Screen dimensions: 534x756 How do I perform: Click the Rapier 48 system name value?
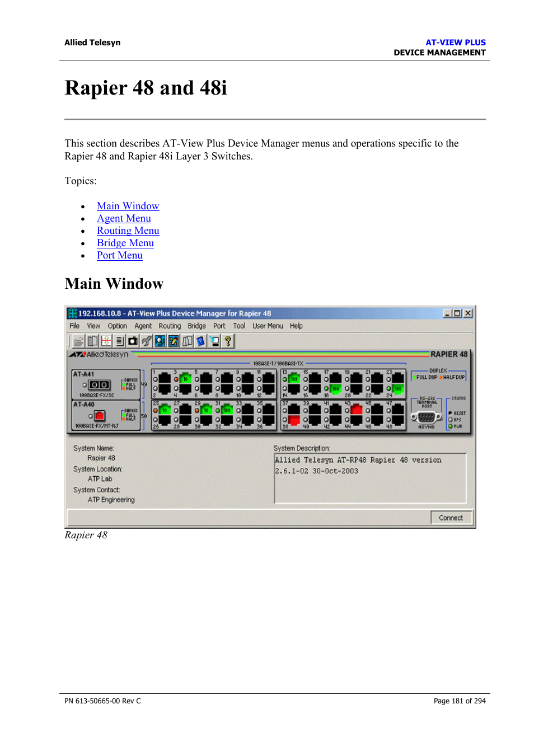tap(101, 458)
